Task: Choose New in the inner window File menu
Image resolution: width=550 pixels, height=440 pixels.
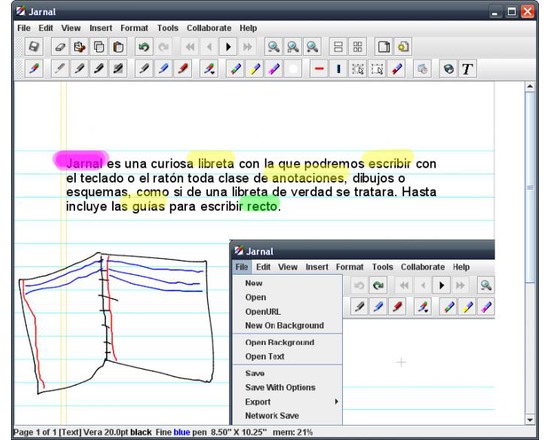Action: [287, 283]
